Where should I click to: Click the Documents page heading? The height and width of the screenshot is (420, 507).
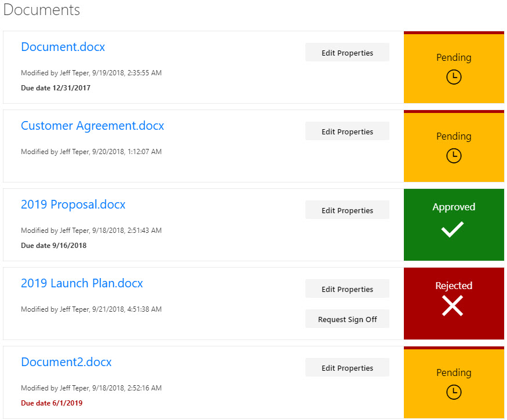[x=42, y=10]
